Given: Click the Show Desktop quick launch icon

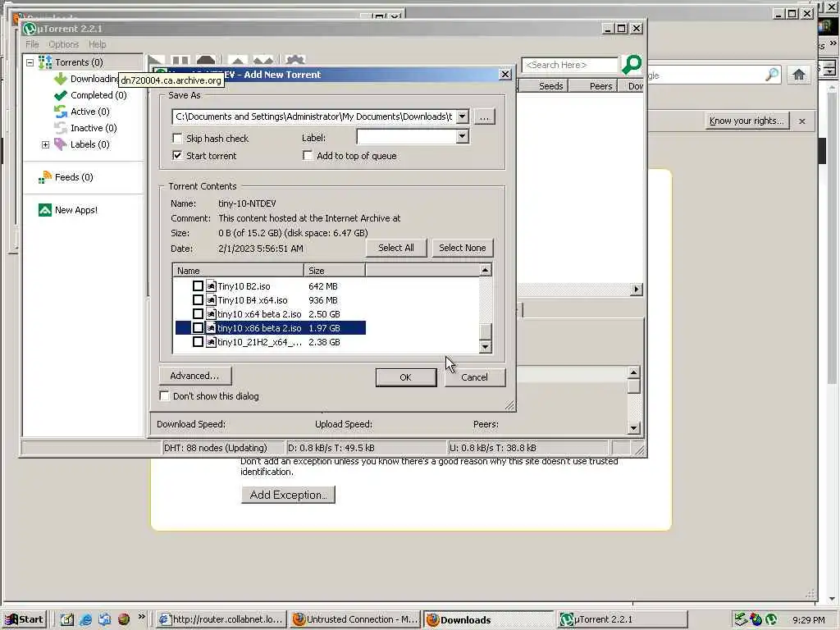Looking at the screenshot, I should point(66,619).
